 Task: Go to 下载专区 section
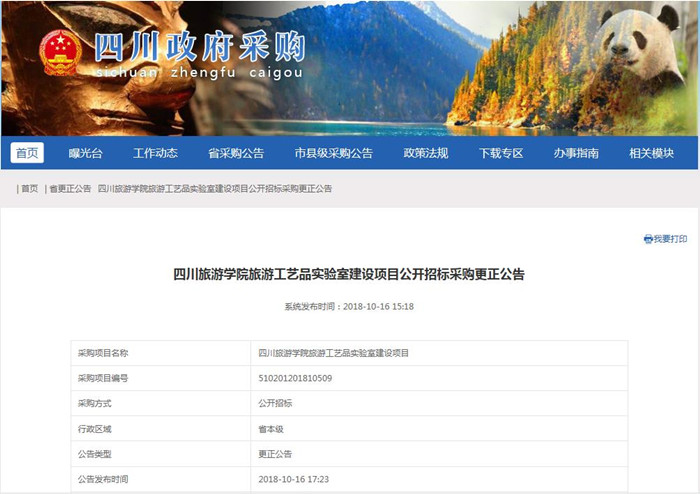point(501,153)
